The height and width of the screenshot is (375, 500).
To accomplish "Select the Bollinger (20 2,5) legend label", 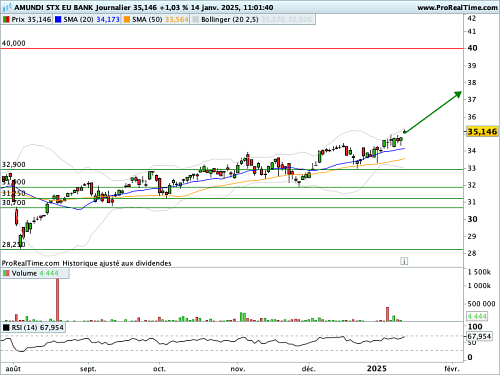I will [x=230, y=20].
